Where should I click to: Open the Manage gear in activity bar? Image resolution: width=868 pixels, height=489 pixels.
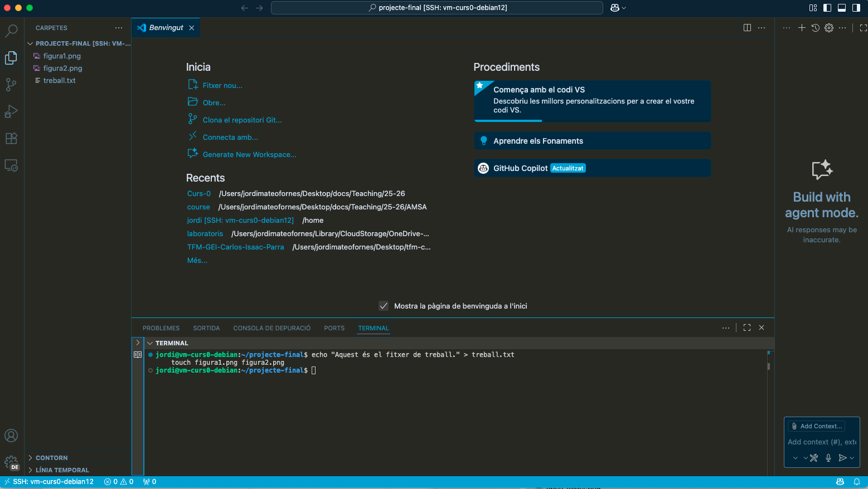coord(11,462)
